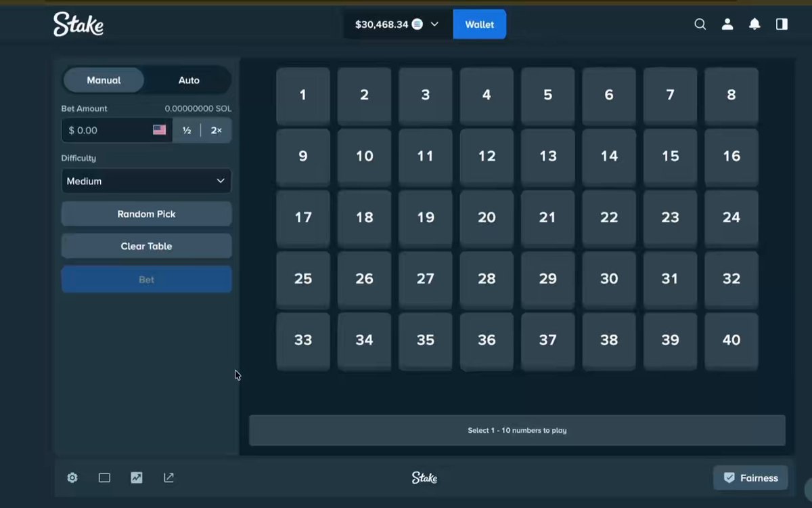Pick number 37 on the board
This screenshot has height=508, width=812.
(x=547, y=341)
